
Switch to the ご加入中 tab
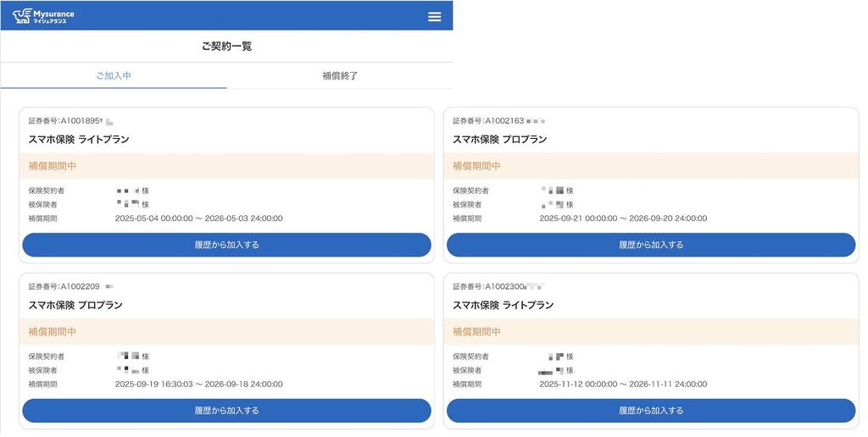114,75
